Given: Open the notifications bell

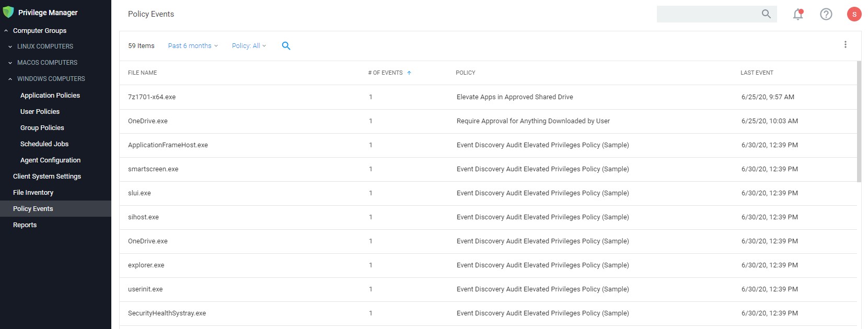Looking at the screenshot, I should click(798, 14).
